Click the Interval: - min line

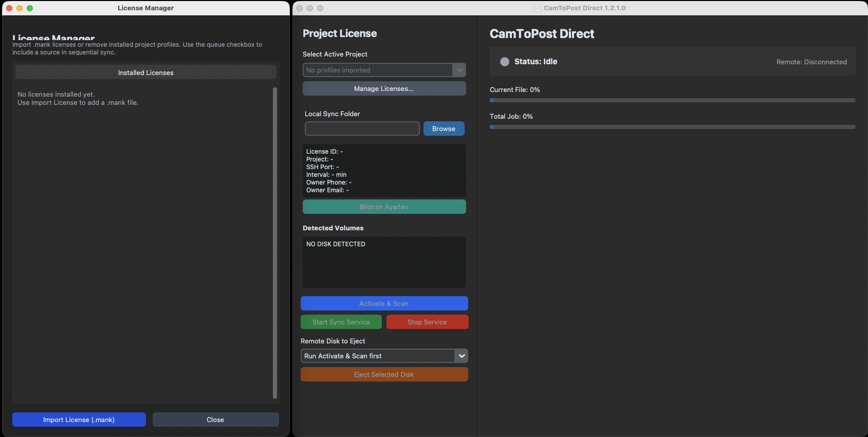click(326, 175)
